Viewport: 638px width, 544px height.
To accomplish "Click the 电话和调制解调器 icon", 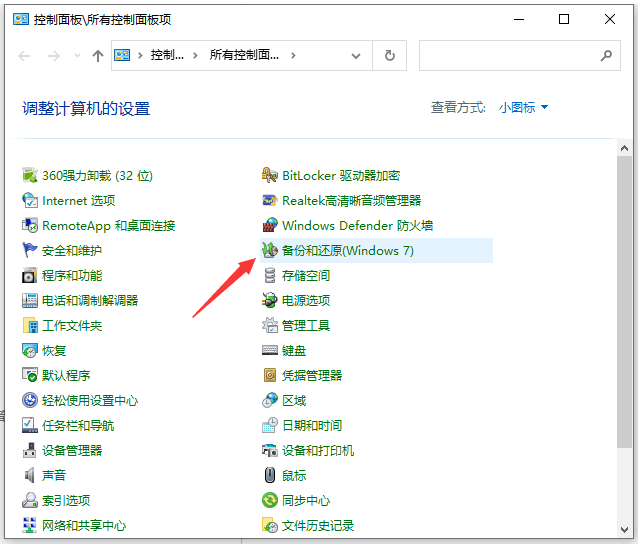I will (x=30, y=300).
